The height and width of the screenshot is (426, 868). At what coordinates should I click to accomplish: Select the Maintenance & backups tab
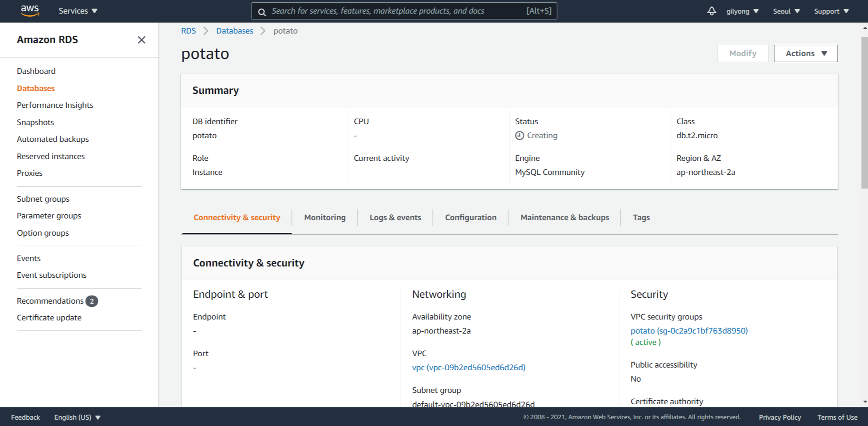pyautogui.click(x=565, y=218)
